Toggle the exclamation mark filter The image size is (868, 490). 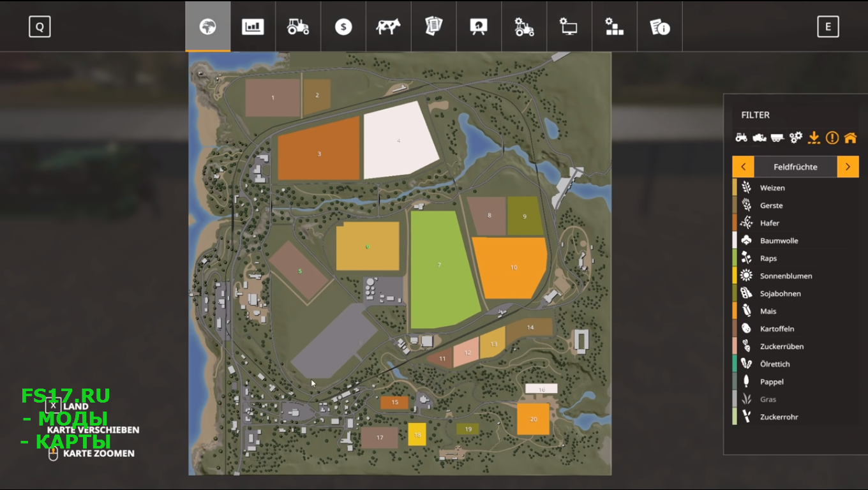pos(832,137)
